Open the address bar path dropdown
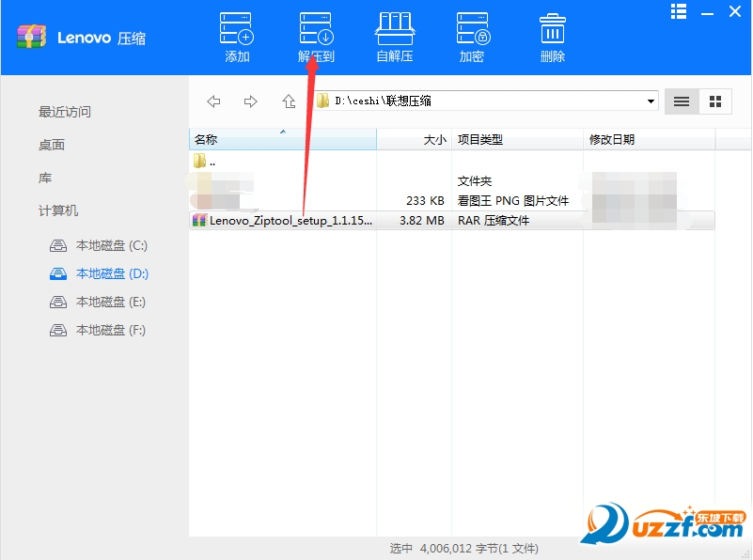 tap(651, 101)
